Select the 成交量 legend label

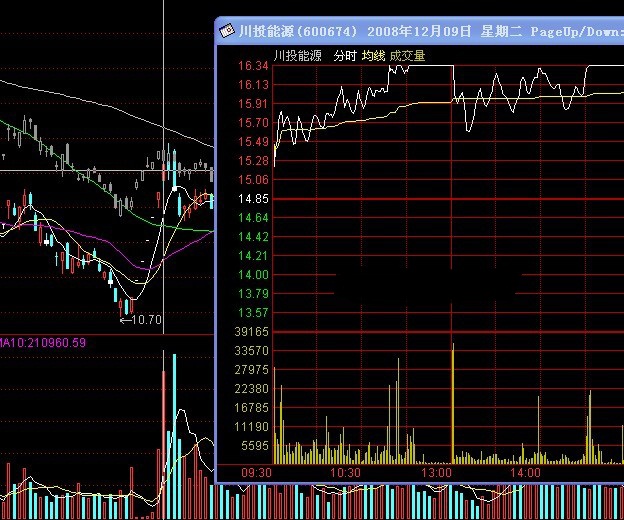coord(407,55)
